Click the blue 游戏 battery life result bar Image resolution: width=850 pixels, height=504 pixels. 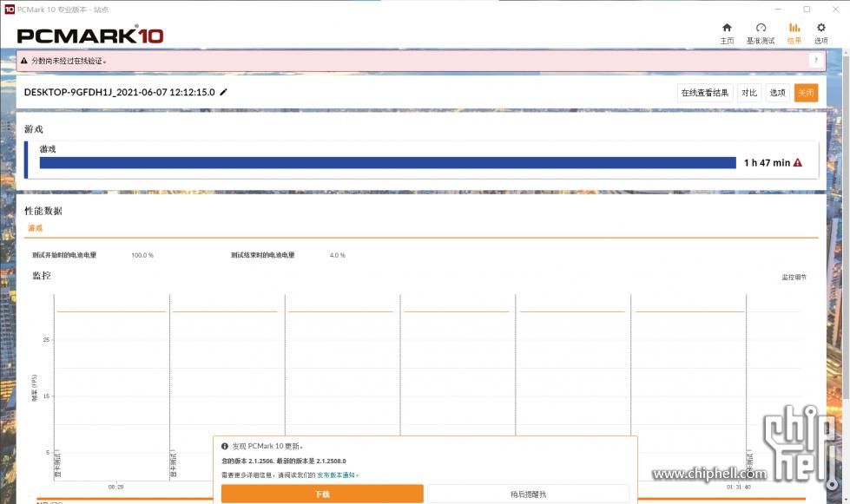(387, 163)
